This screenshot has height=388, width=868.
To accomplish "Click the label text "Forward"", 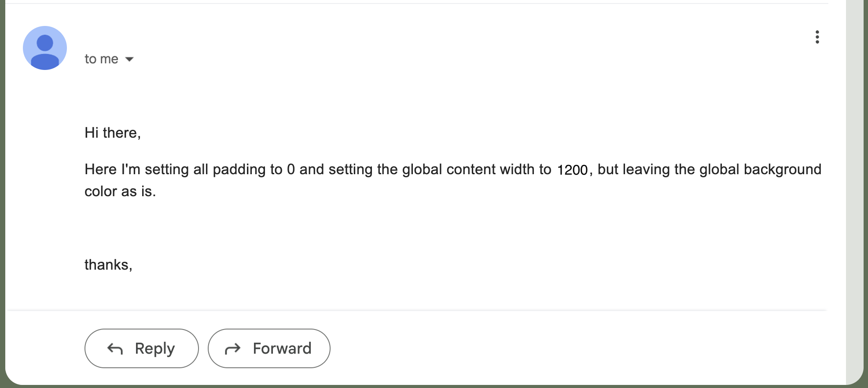I will point(282,348).
